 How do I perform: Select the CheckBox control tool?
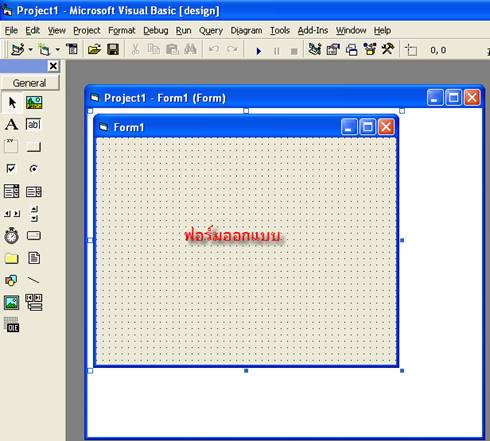coord(11,169)
